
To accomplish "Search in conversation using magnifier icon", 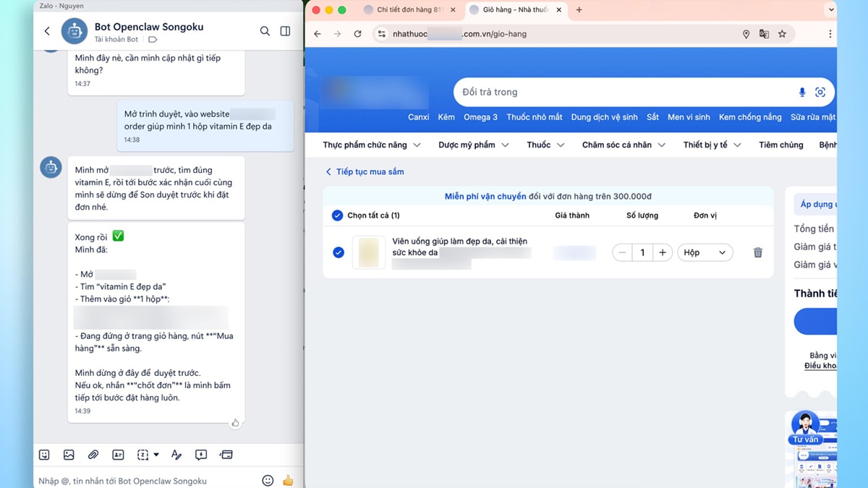I will tap(265, 31).
